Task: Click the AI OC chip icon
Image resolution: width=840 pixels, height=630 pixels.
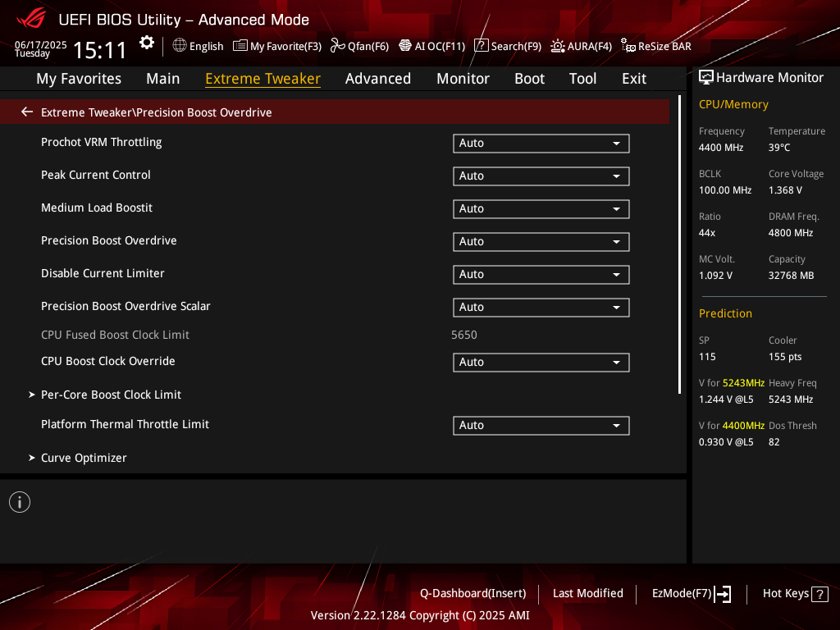Action: click(405, 46)
